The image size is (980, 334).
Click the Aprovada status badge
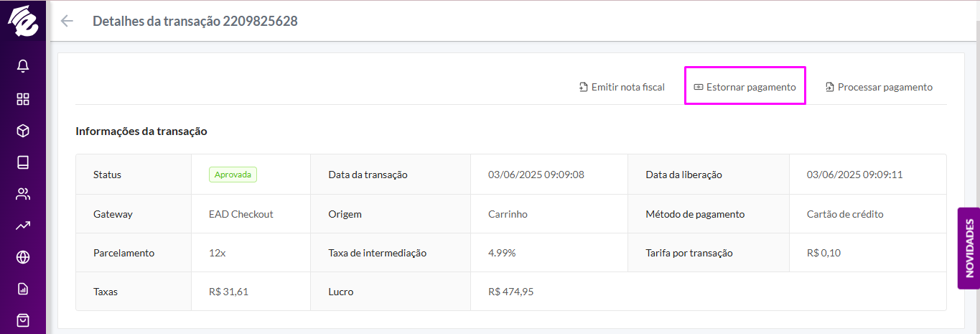click(233, 175)
